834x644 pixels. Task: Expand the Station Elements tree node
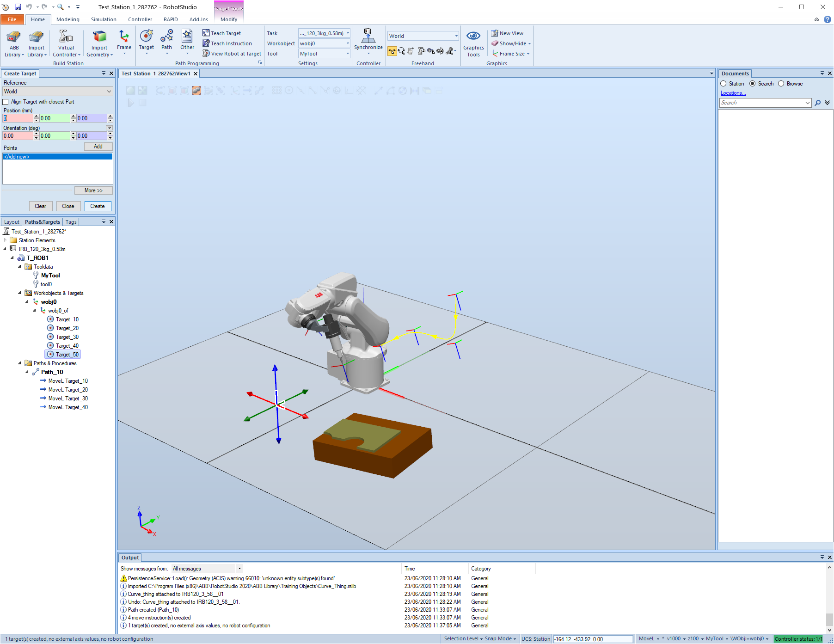click(x=6, y=240)
